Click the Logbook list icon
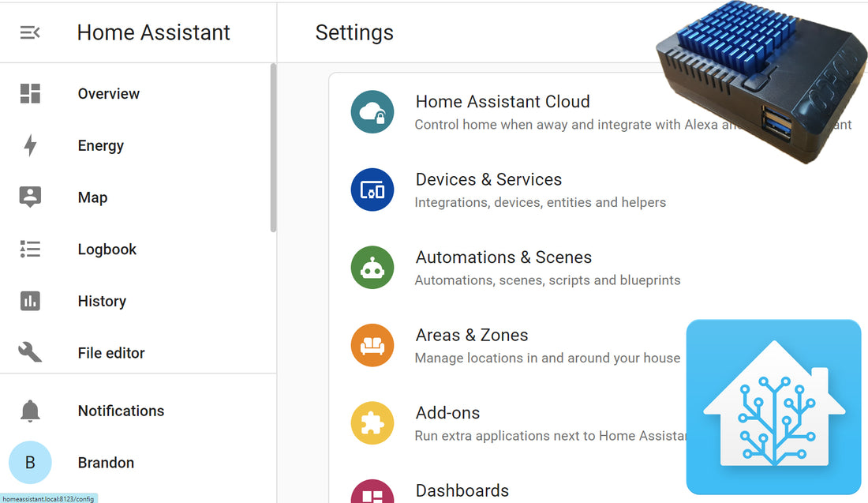This screenshot has height=503, width=868. click(x=30, y=250)
